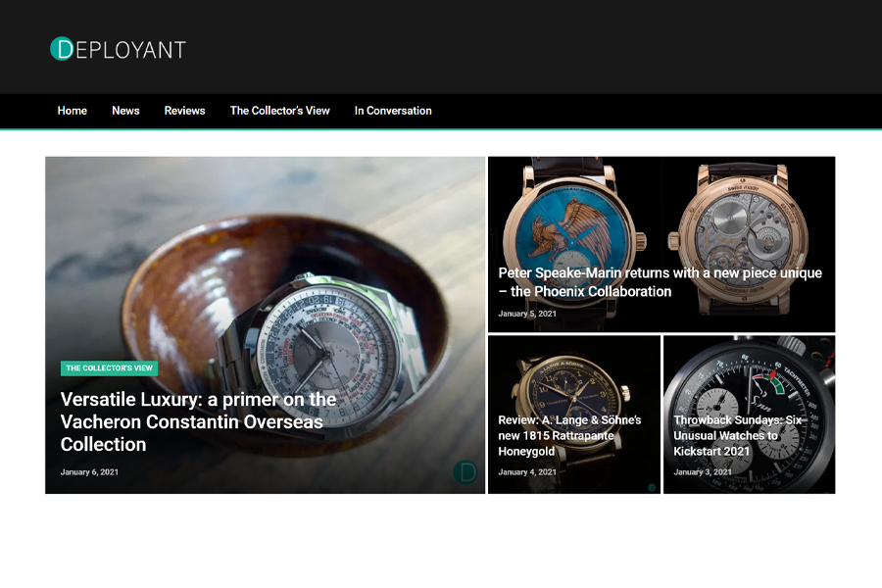Open Throwback Sundays Six Unusual Watches headline

coord(737,435)
